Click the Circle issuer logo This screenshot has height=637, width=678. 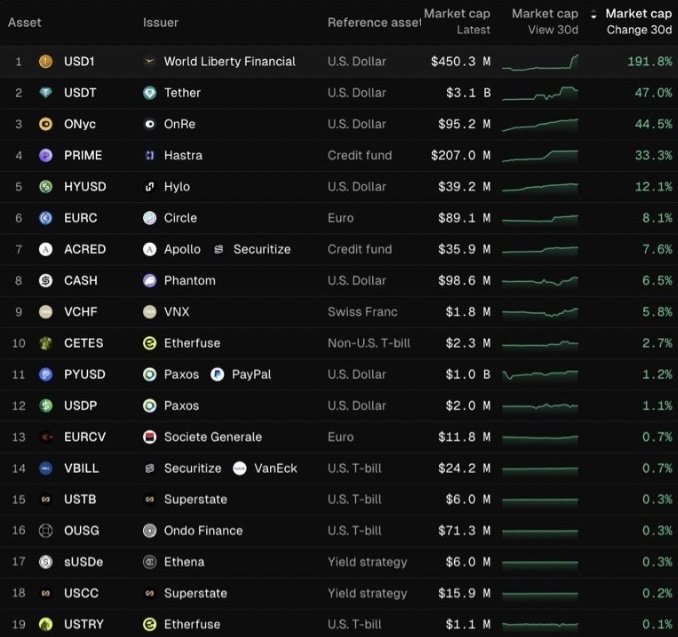click(x=149, y=218)
